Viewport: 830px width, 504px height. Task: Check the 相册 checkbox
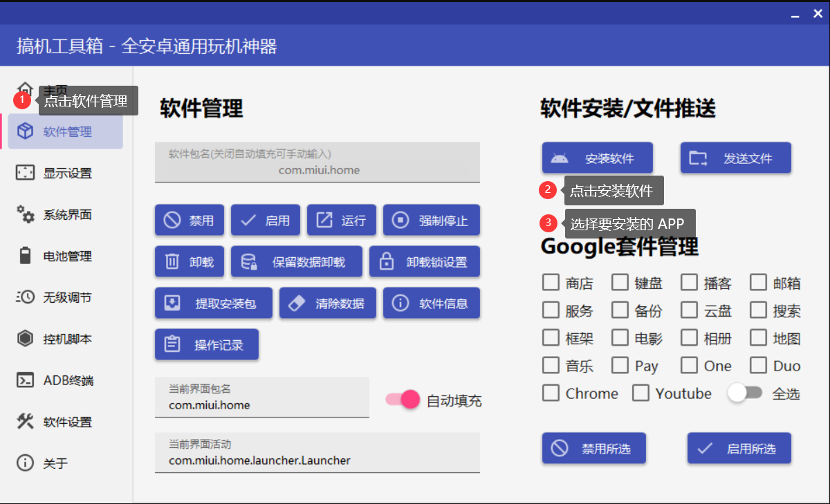pos(689,337)
